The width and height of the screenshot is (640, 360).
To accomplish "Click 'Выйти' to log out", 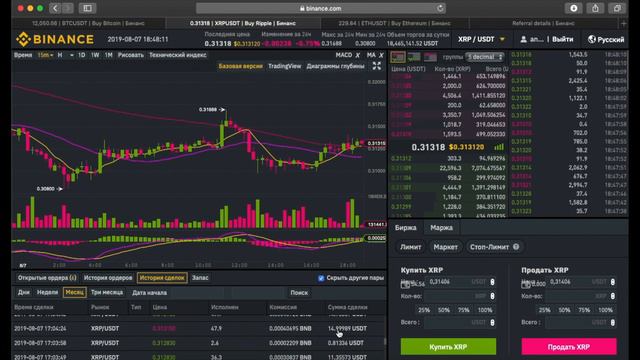I will pyautogui.click(x=562, y=39).
